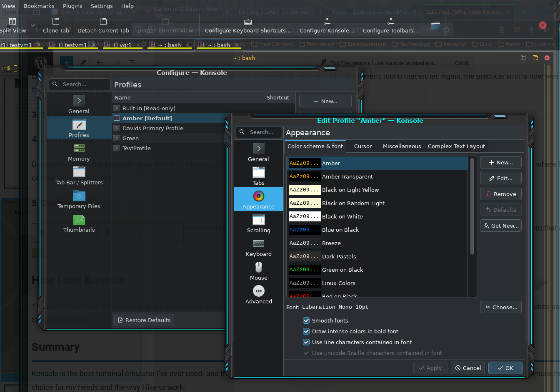This screenshot has height=392, width=560.
Task: Click Remove color scheme button
Action: 501,194
